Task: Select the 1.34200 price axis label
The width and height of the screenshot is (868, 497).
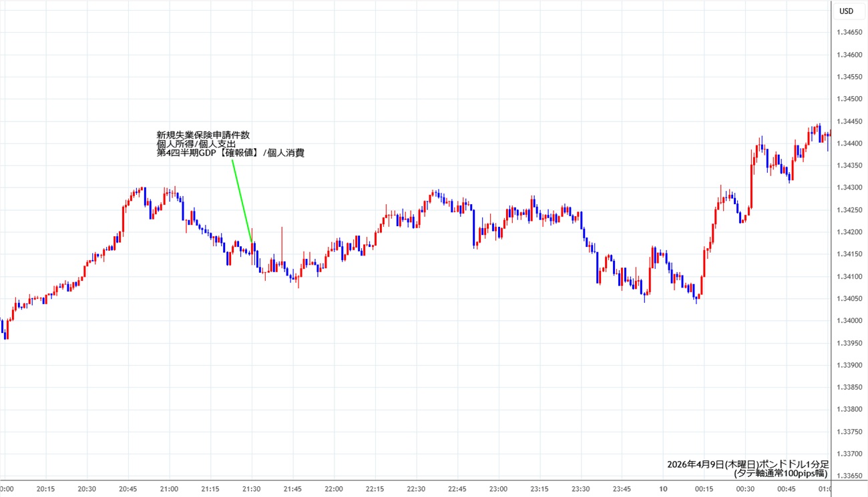Action: [x=849, y=232]
